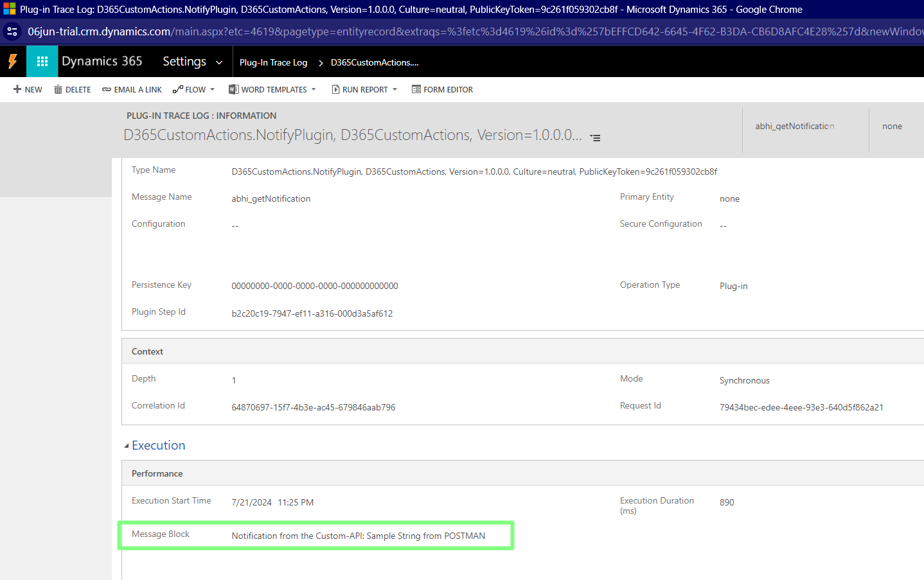
Task: Click the WORD TEMPLATES document icon
Action: pyautogui.click(x=234, y=89)
